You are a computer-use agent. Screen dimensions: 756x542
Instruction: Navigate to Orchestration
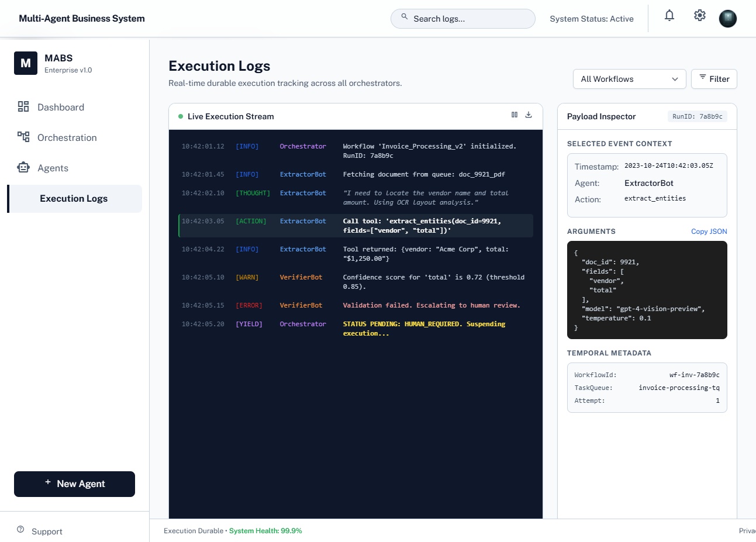point(74,137)
